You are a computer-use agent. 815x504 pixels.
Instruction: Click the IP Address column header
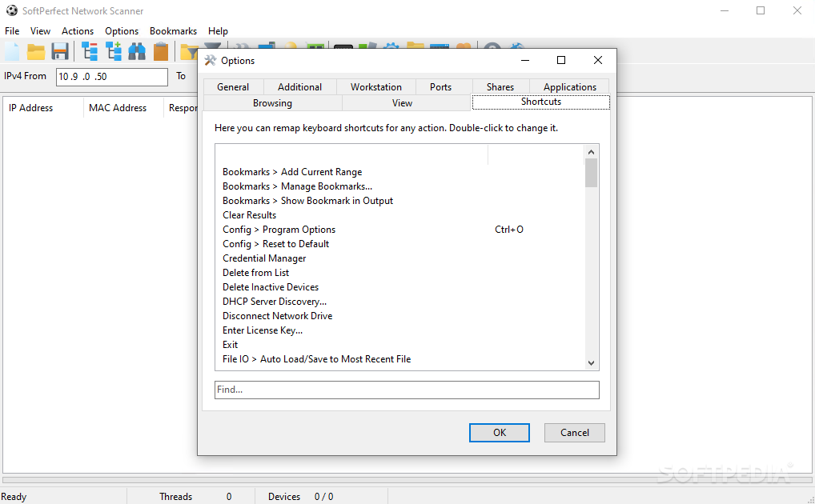click(43, 108)
